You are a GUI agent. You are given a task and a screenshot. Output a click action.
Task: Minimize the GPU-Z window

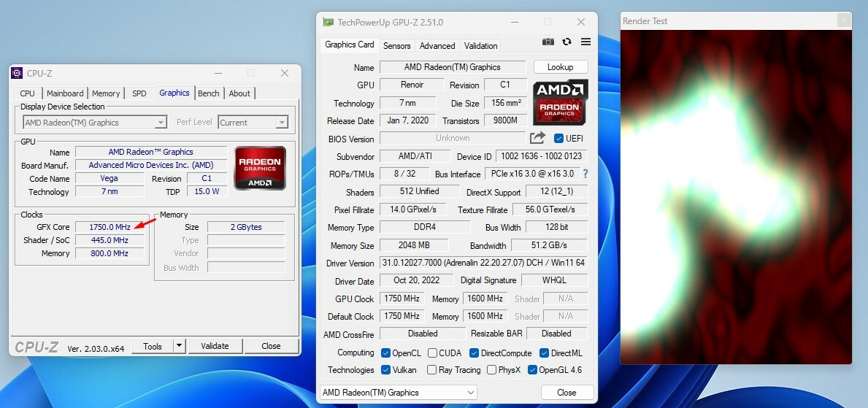click(514, 22)
